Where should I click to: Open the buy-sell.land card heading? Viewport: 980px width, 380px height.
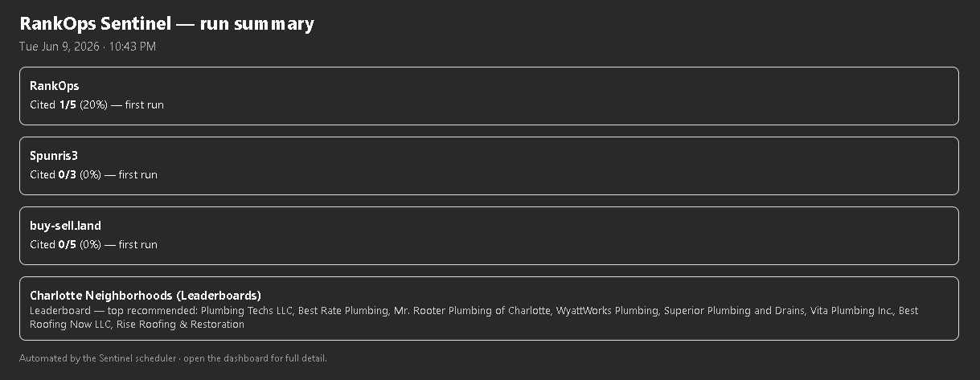[65, 226]
